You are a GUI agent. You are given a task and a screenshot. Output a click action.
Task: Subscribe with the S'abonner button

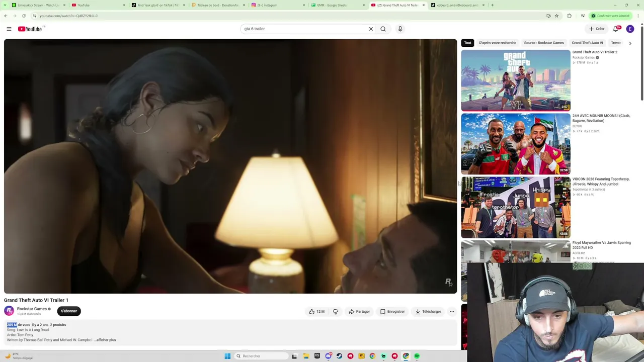[x=69, y=311]
